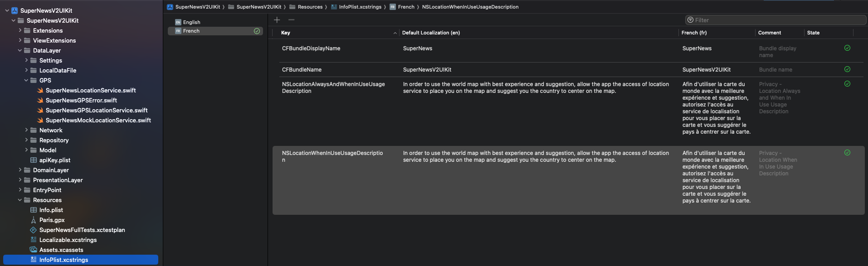Click the plus icon to add string
868x266 pixels.
pyautogui.click(x=277, y=20)
